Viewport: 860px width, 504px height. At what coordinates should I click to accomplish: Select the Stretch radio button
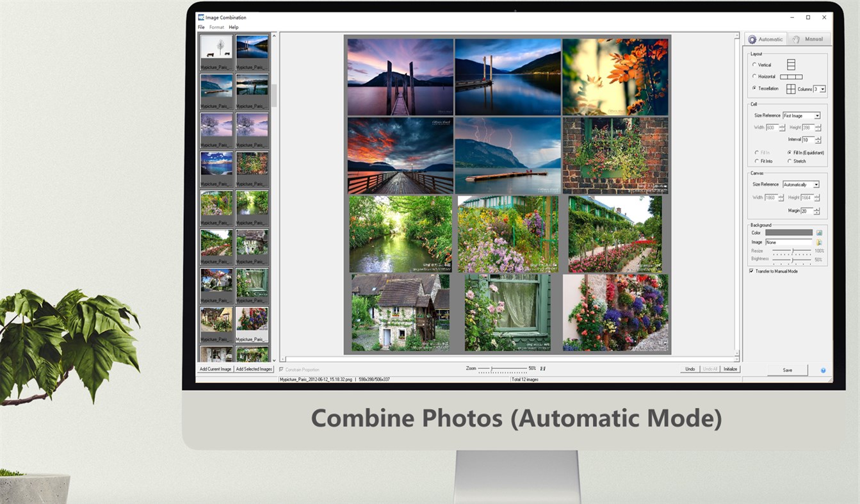pos(790,161)
